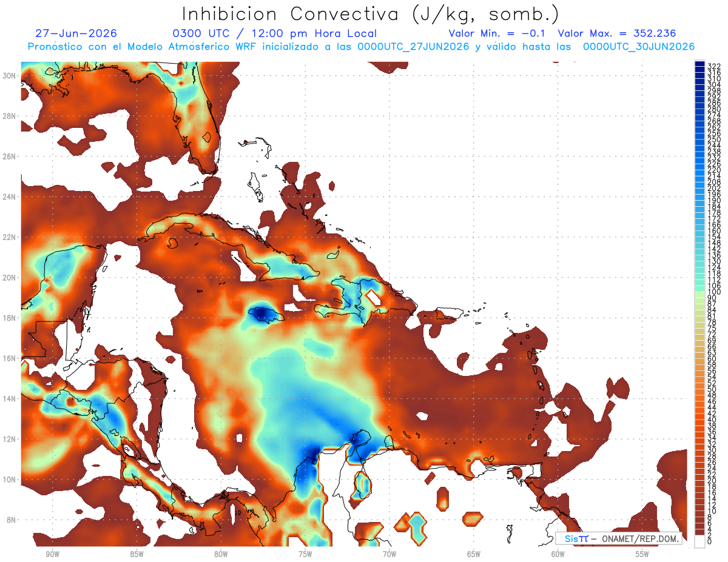Click the '8N' latitude label
Viewport: 728px width, 562px height.
(12, 520)
